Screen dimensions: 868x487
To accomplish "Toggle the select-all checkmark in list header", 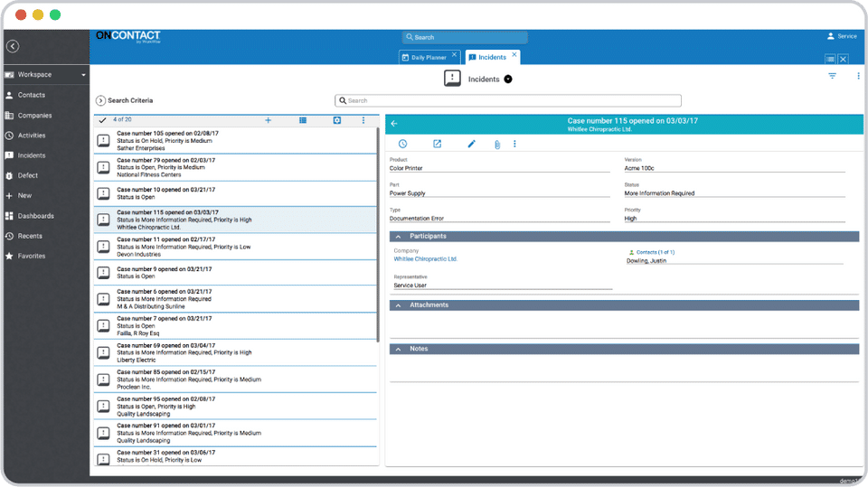I will [102, 120].
